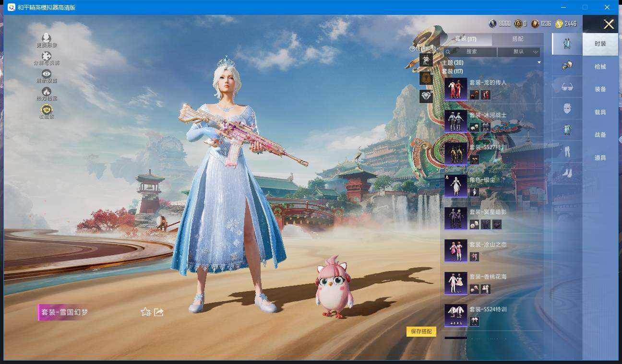Click the share arrow icon
The image size is (622, 364).
point(159,312)
